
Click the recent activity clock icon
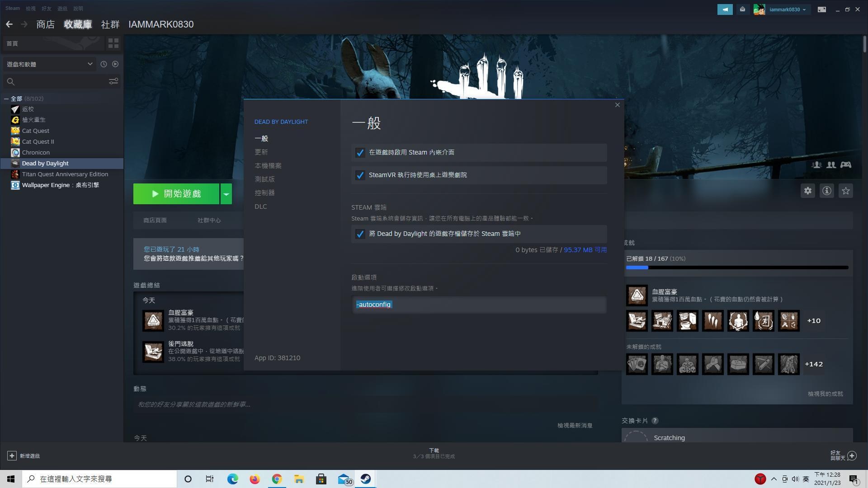pyautogui.click(x=104, y=64)
